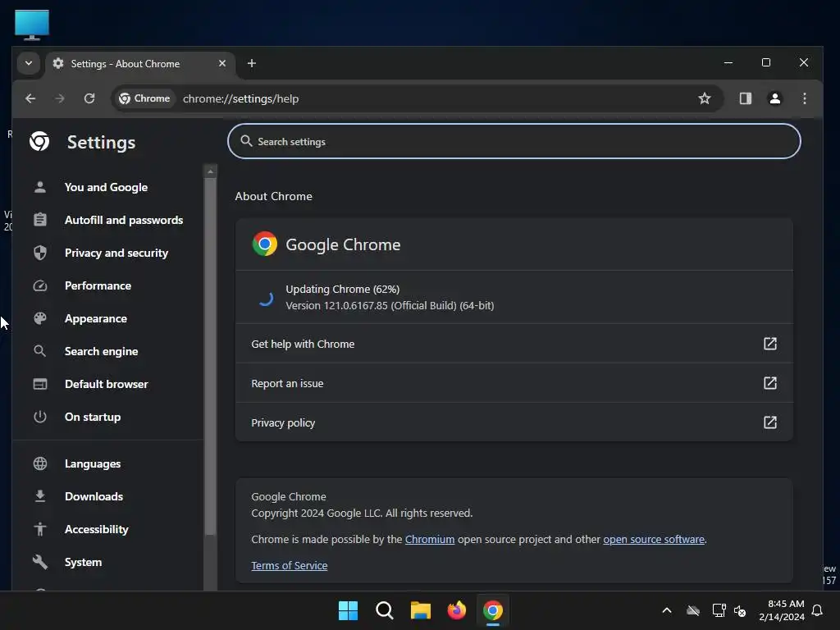Screen dimensions: 840x630
Task: Click the On startup power icon
Action: coord(39,417)
